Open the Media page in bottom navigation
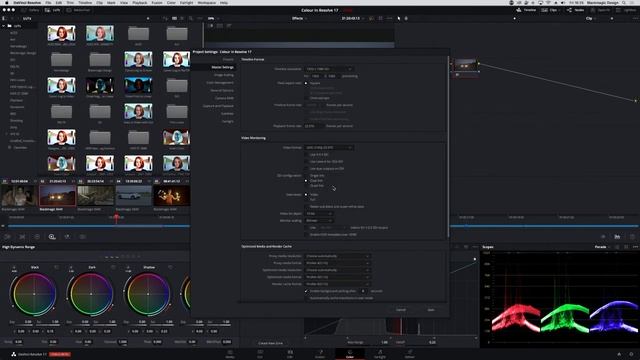The height and width of the screenshot is (360, 640). pos(230,353)
